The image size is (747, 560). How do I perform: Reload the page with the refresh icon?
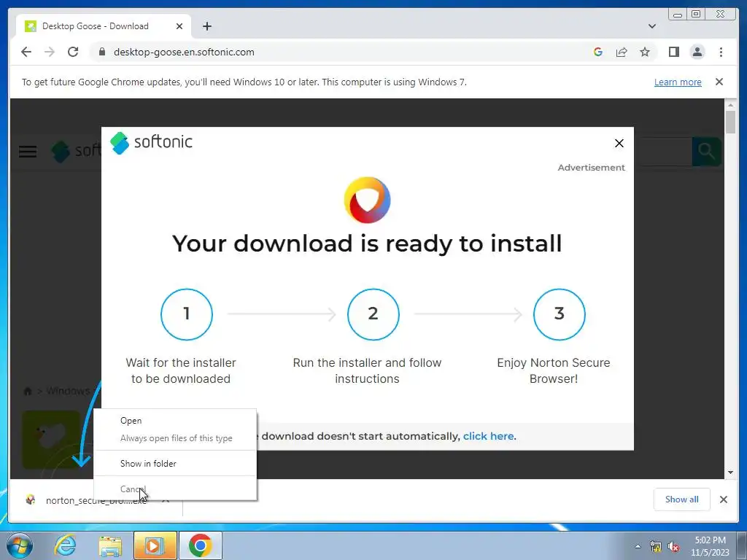pyautogui.click(x=73, y=52)
